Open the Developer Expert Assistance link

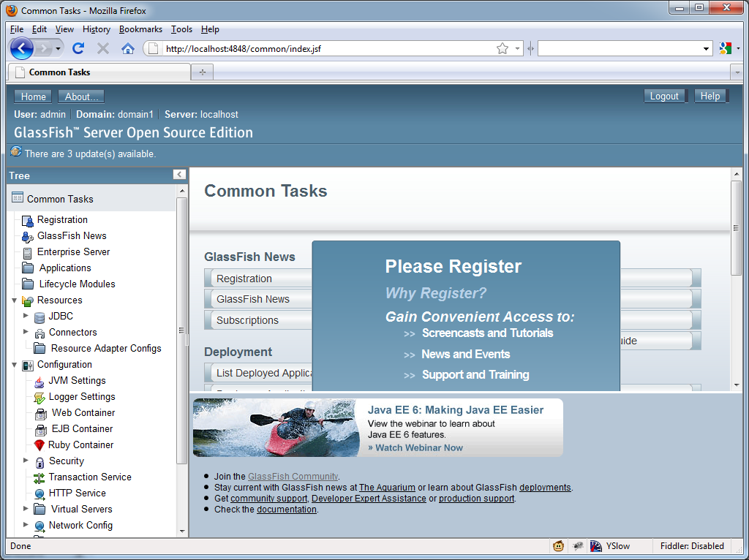(369, 499)
